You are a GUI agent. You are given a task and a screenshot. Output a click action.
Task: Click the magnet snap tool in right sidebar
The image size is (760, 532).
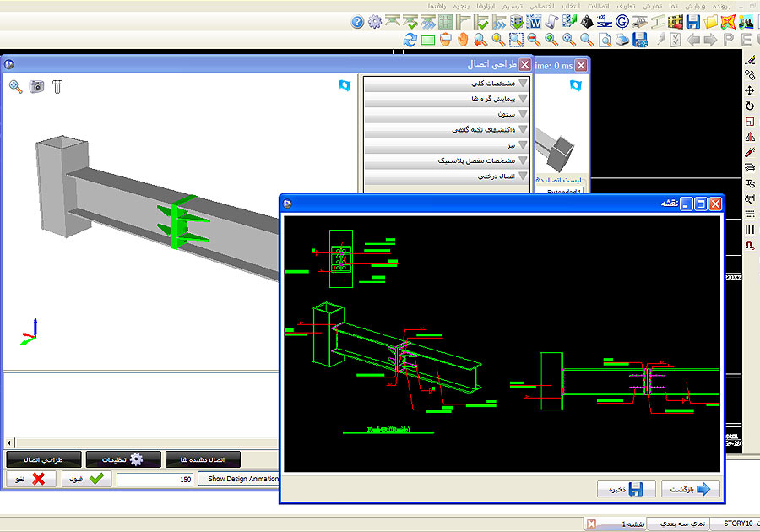pos(749,246)
